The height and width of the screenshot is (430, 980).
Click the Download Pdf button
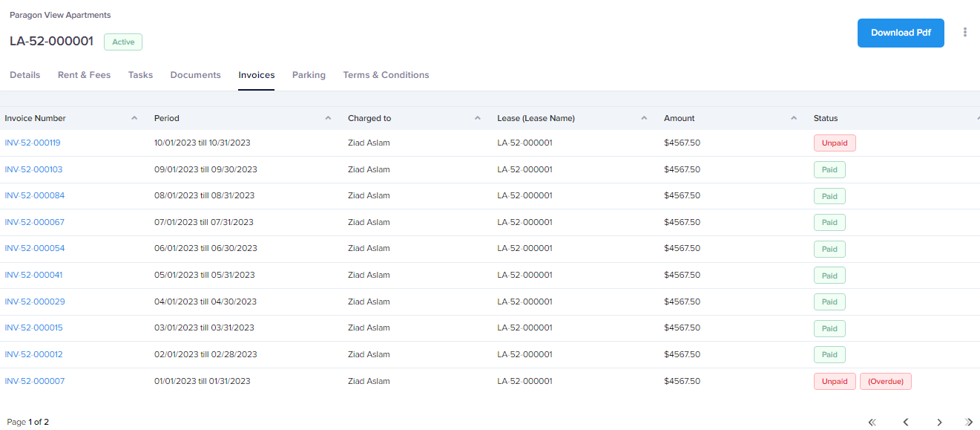pyautogui.click(x=901, y=33)
